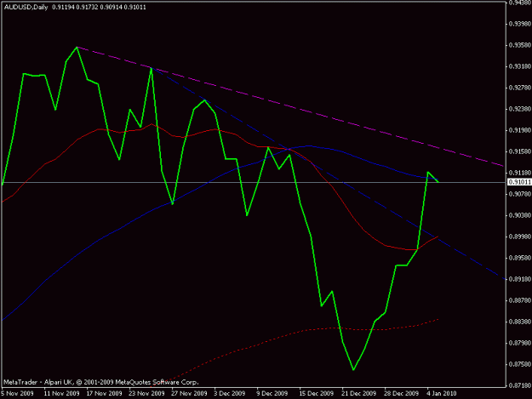The width and height of the screenshot is (532, 399).
Task: Click the 0.88780 price axis label
Action: 519,300
